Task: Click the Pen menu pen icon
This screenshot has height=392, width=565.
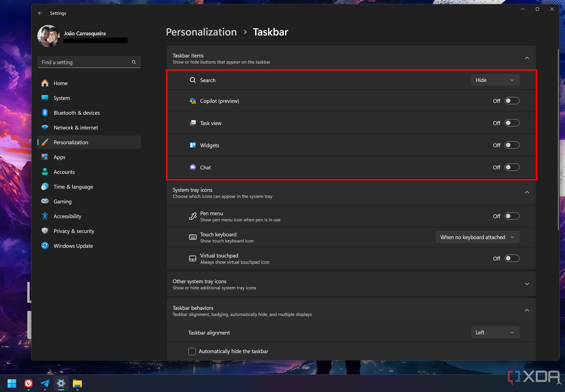Action: pyautogui.click(x=193, y=216)
